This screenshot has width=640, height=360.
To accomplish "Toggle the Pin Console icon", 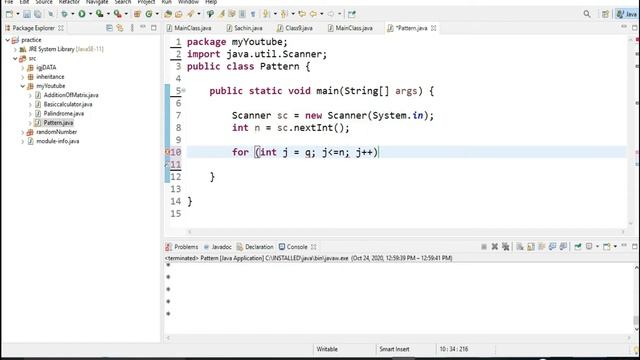I will click(x=578, y=247).
